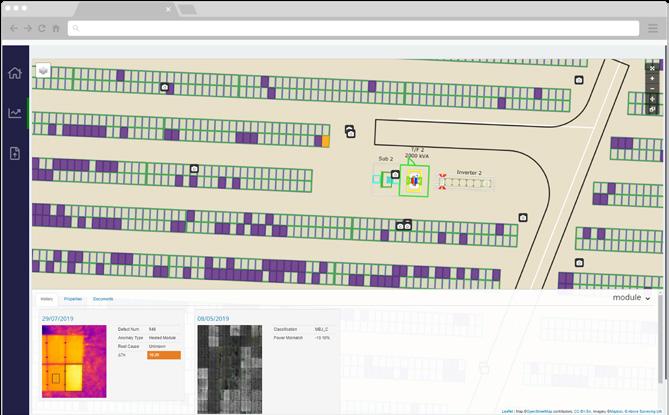Viewport: 669px width, 415px height.
Task: Click the Power Mismatch field label
Action: pyautogui.click(x=288, y=338)
